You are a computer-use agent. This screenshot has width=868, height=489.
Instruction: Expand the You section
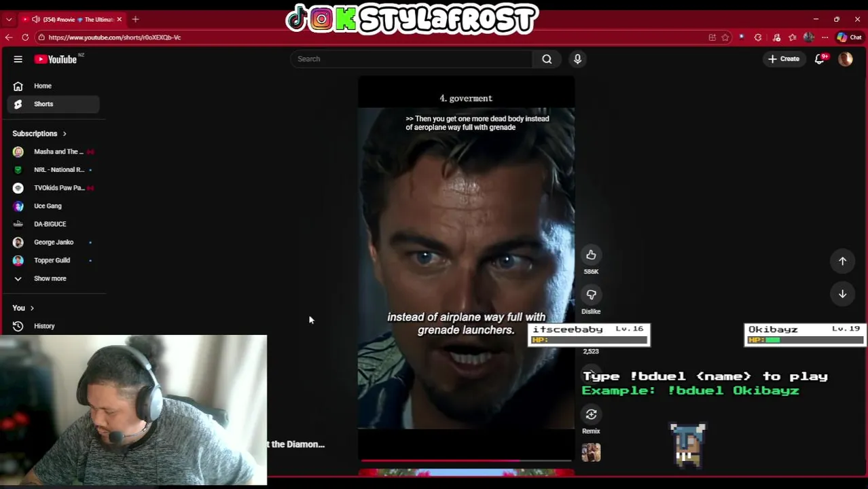point(23,308)
